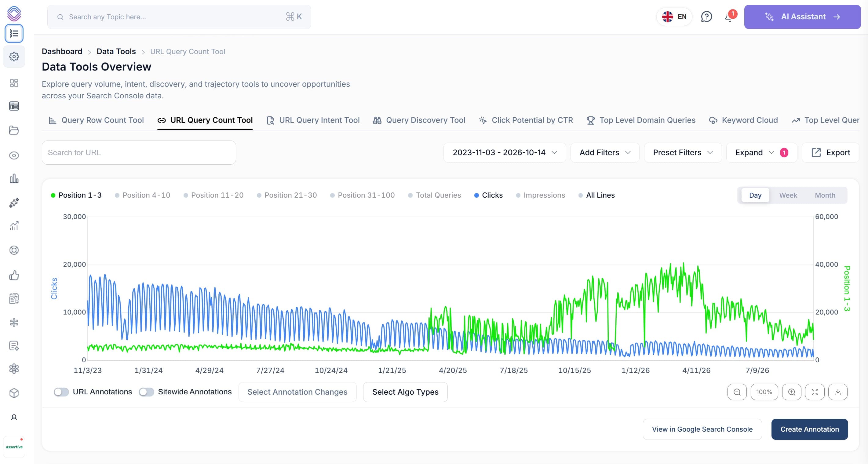Zoom in the chart
The height and width of the screenshot is (464, 868).
click(x=792, y=392)
